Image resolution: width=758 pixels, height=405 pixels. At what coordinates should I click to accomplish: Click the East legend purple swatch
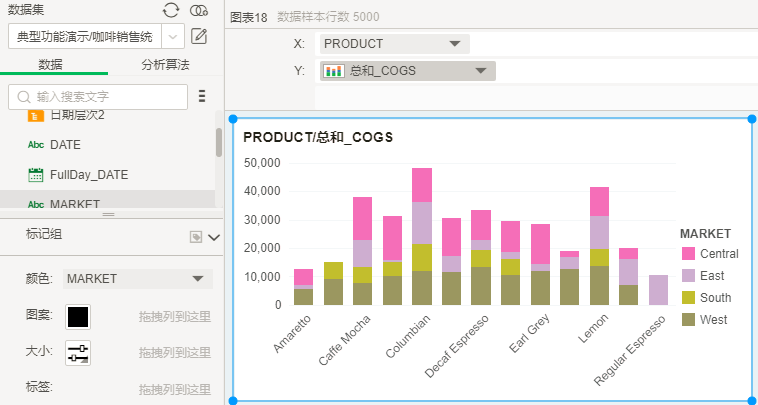pos(688,276)
